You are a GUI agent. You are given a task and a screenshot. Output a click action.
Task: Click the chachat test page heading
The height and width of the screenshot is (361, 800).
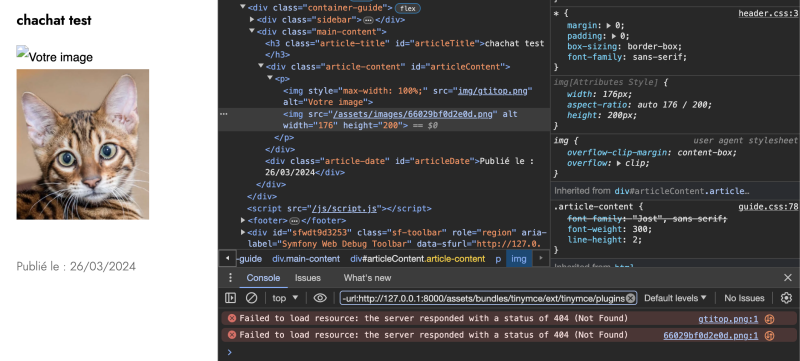tap(54, 20)
